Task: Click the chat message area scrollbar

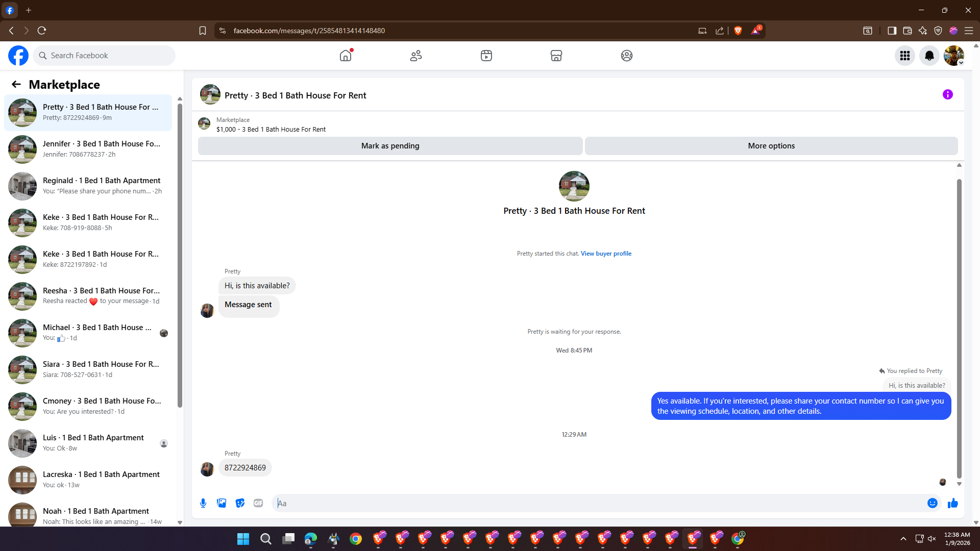Action: point(959,329)
